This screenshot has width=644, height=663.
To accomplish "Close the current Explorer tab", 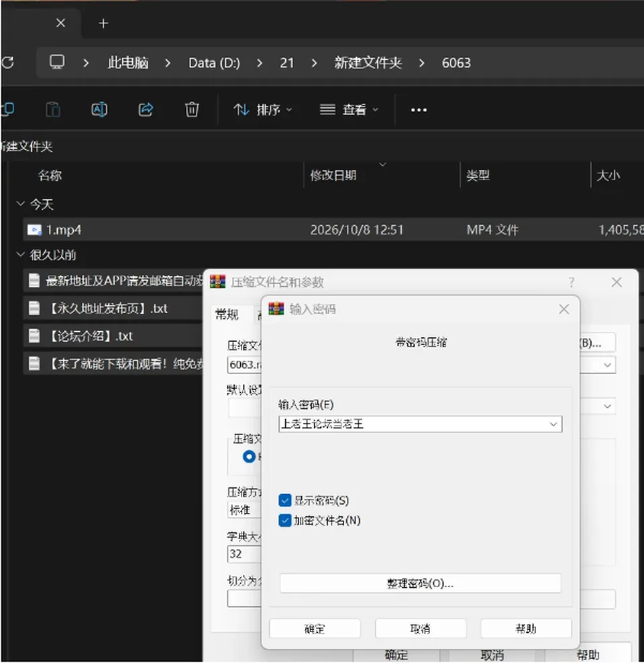I will click(60, 23).
